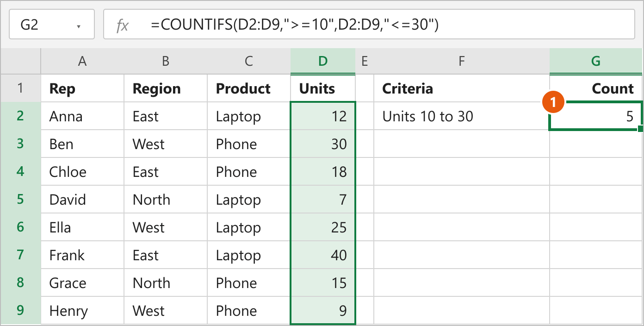Select units cell with value 25
This screenshot has height=326, width=644.
coord(323,227)
